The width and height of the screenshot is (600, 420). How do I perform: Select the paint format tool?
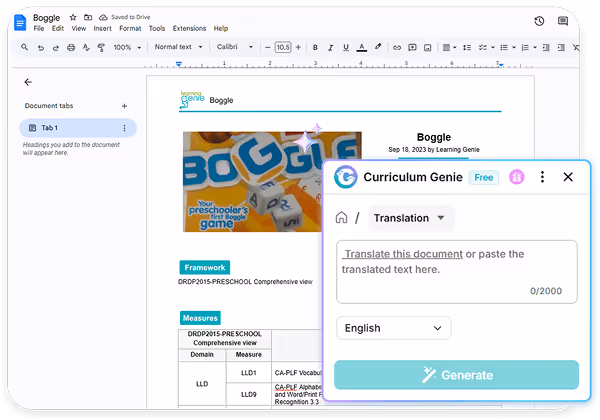pos(101,47)
